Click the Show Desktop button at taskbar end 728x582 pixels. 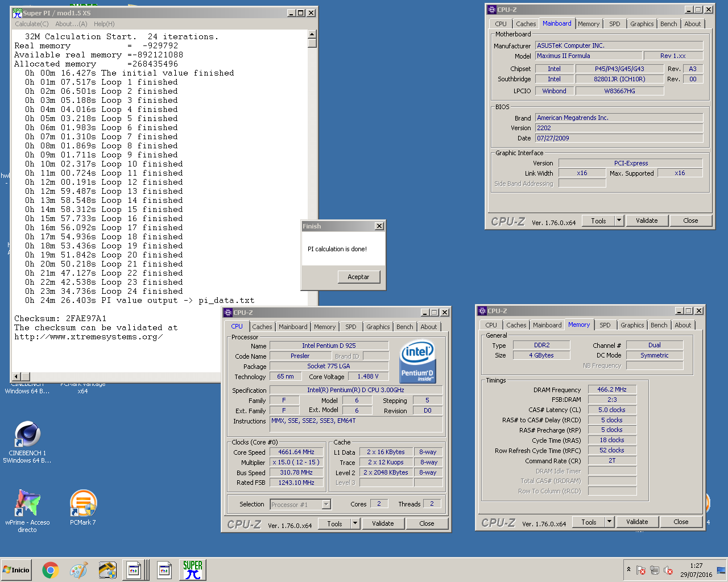721,570
